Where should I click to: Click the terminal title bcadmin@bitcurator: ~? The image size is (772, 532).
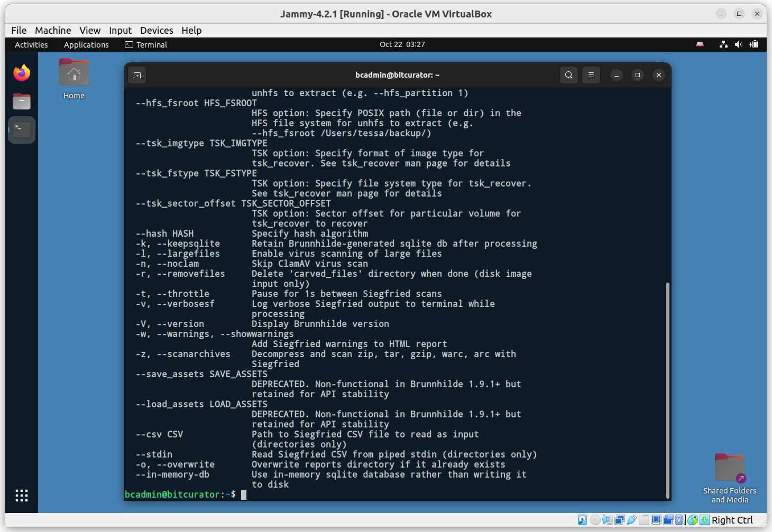pos(397,75)
